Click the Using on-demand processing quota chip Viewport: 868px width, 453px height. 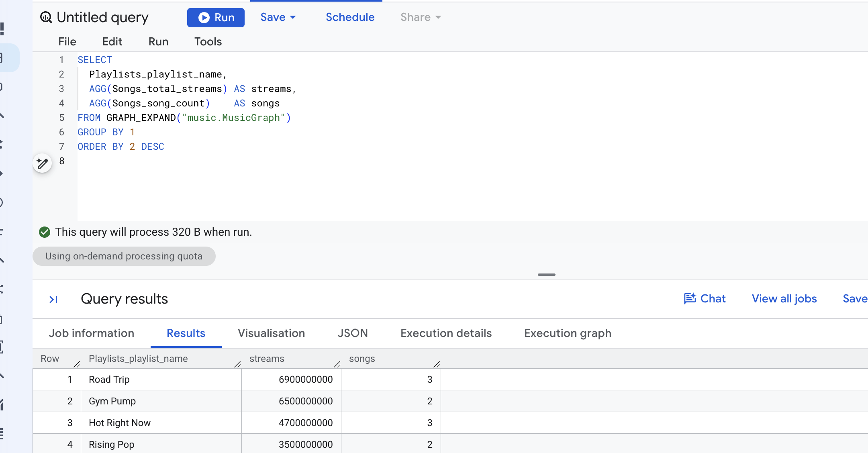tap(124, 256)
